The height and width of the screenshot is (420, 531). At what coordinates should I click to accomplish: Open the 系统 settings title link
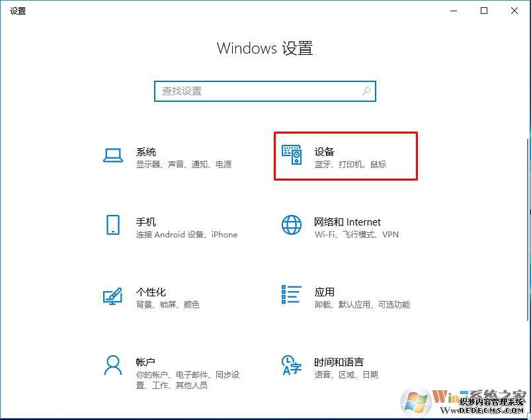146,152
